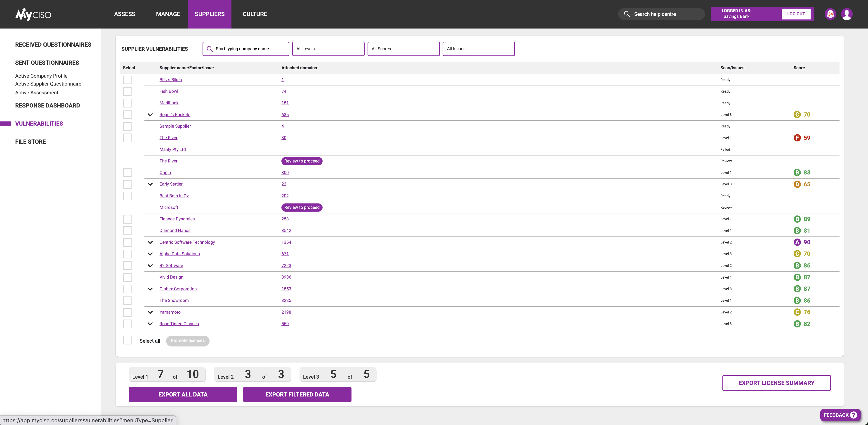Focus the company name search field
This screenshot has width=868, height=425.
(246, 49)
